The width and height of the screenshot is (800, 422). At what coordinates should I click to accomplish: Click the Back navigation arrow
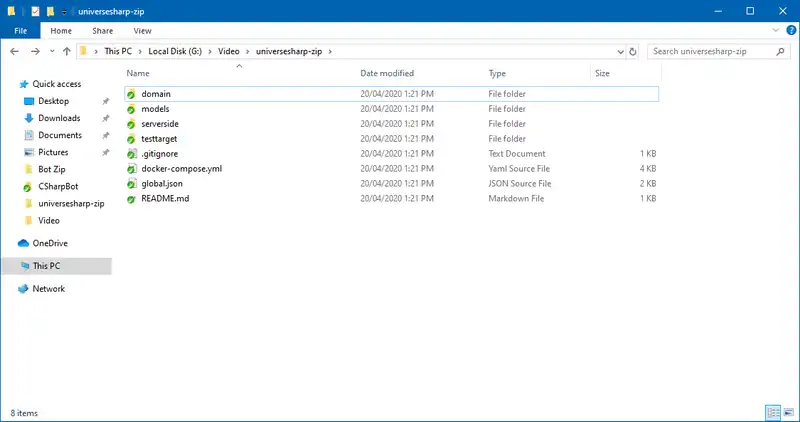(x=13, y=50)
